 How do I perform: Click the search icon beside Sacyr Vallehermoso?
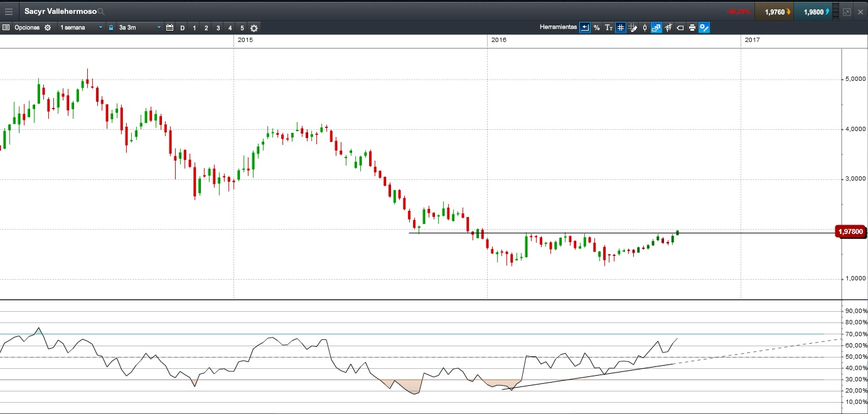point(101,12)
